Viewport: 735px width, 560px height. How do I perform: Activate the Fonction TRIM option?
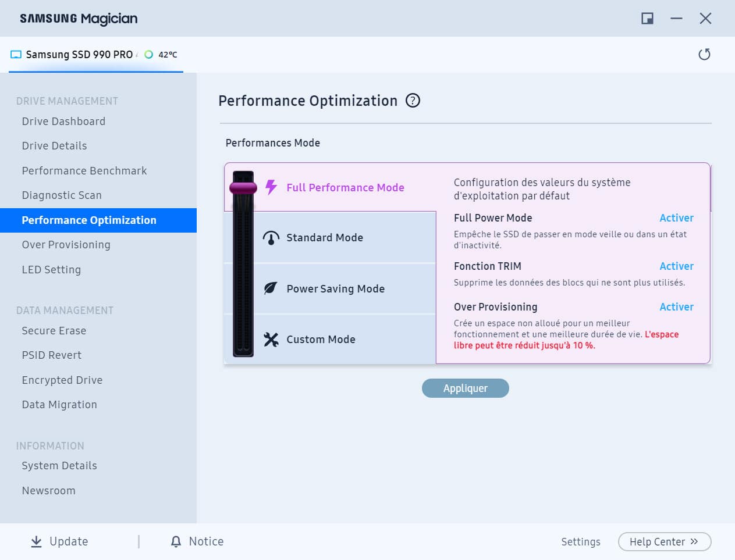point(676,266)
